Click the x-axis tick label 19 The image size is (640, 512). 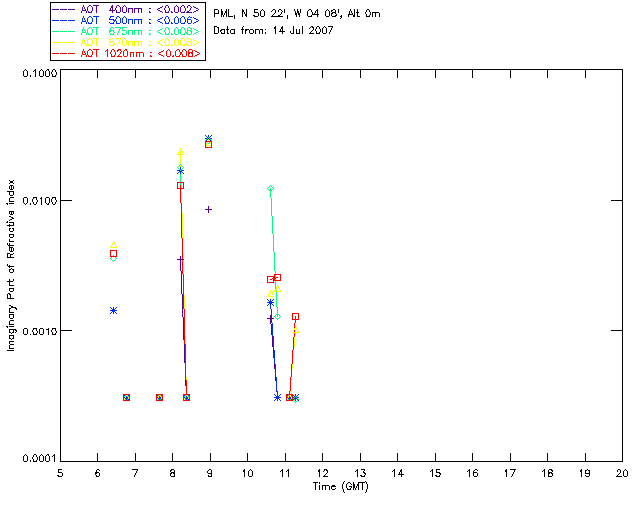(585, 473)
